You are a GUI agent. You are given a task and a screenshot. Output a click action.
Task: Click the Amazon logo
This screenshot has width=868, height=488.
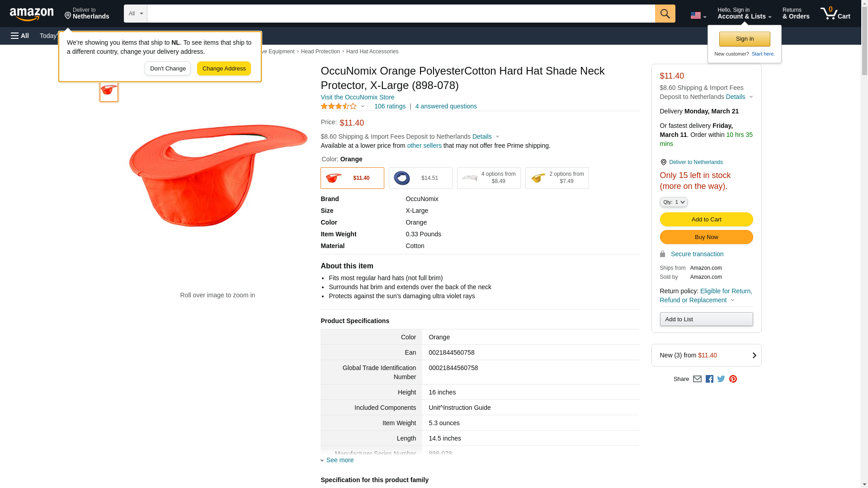[32, 14]
